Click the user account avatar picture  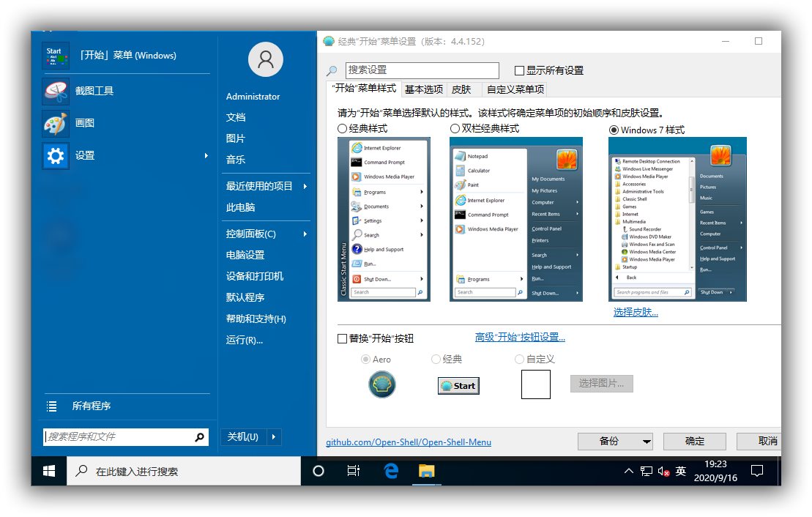coord(266,59)
